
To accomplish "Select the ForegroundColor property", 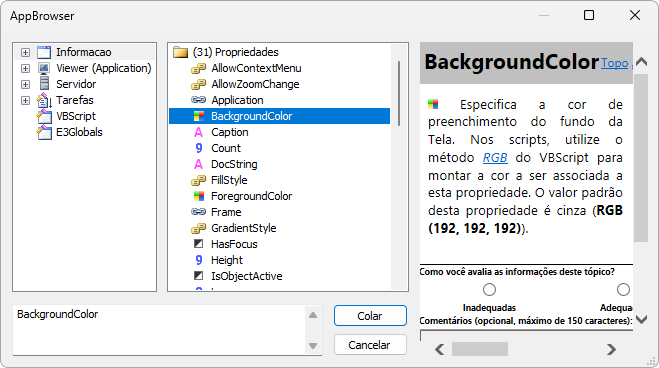I will [251, 196].
